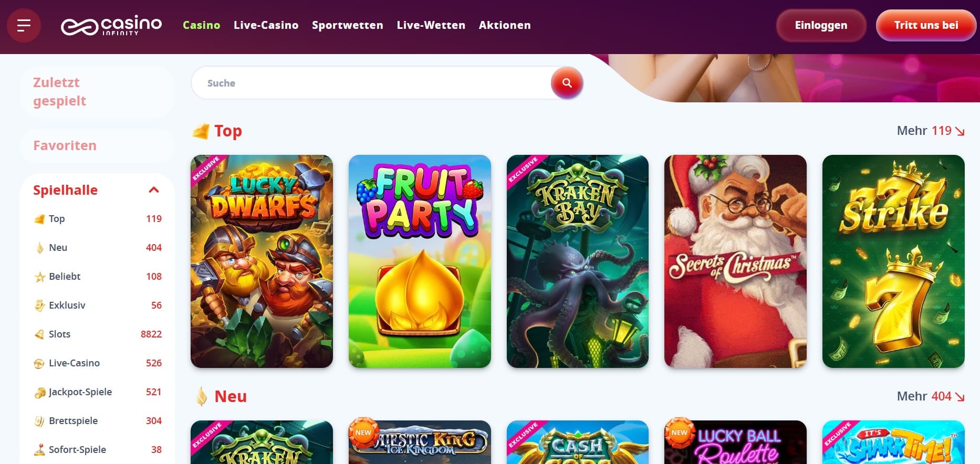Viewport: 980px width, 464px height.
Task: Click the red search magnifier icon
Action: (567, 82)
